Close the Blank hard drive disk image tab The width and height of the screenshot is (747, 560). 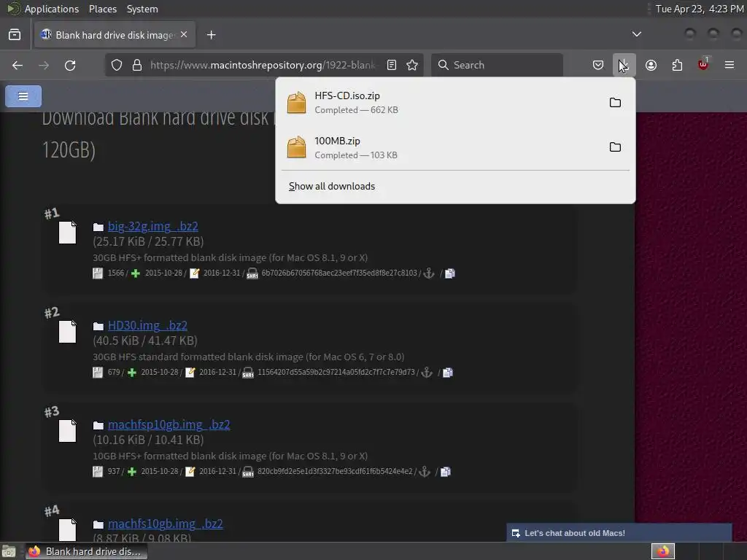pos(184,35)
